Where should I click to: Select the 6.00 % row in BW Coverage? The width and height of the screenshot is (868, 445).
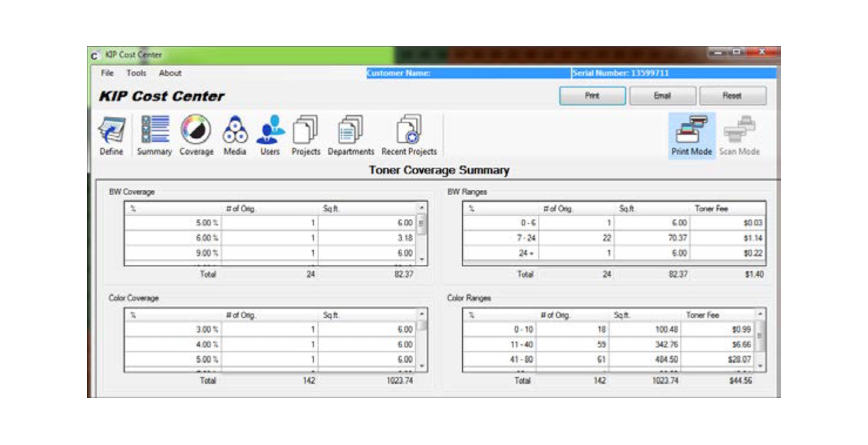(271, 238)
